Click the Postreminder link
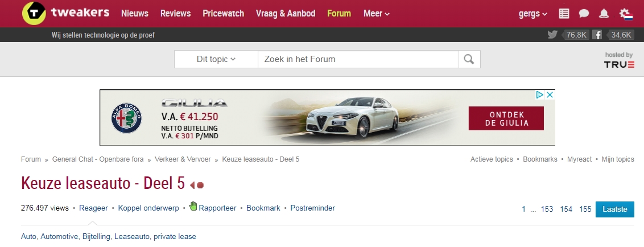This screenshot has height=247, width=644. pyautogui.click(x=312, y=208)
